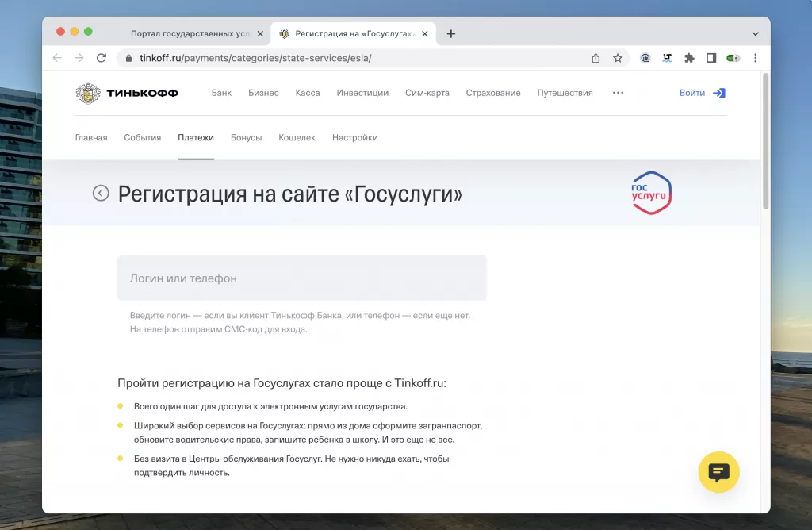
Task: Reload the page with the refresh icon
Action: pos(101,58)
